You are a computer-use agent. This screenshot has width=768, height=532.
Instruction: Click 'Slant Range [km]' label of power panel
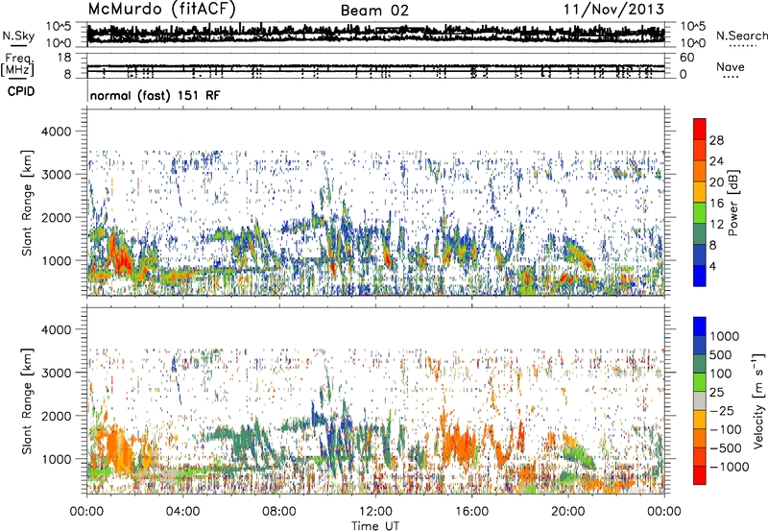tap(27, 203)
